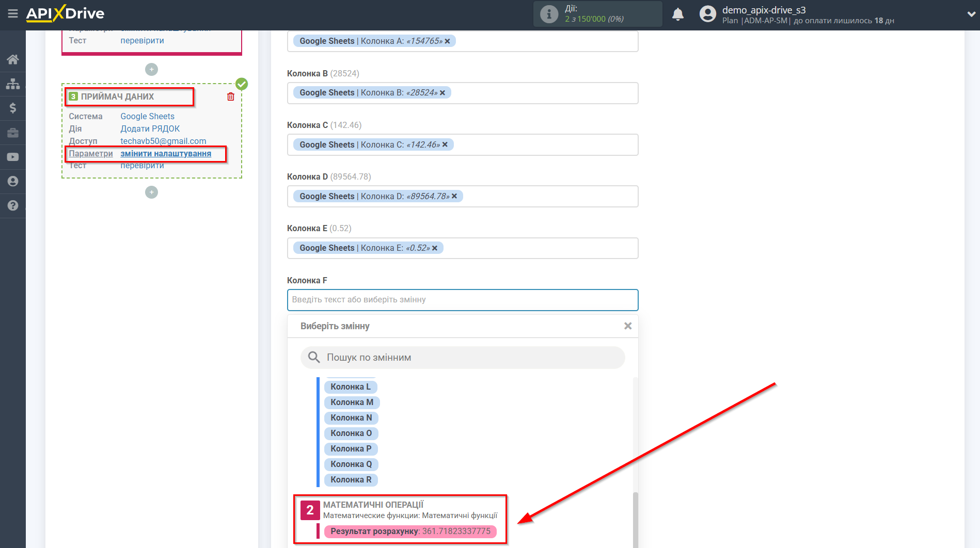
Task: Open the connections sitemap icon
Action: click(13, 84)
